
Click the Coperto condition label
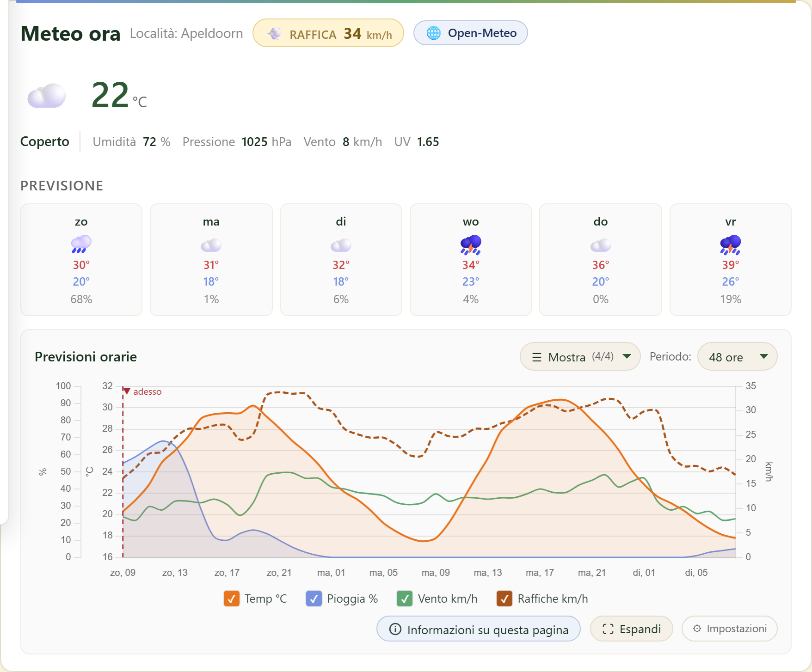coord(45,141)
